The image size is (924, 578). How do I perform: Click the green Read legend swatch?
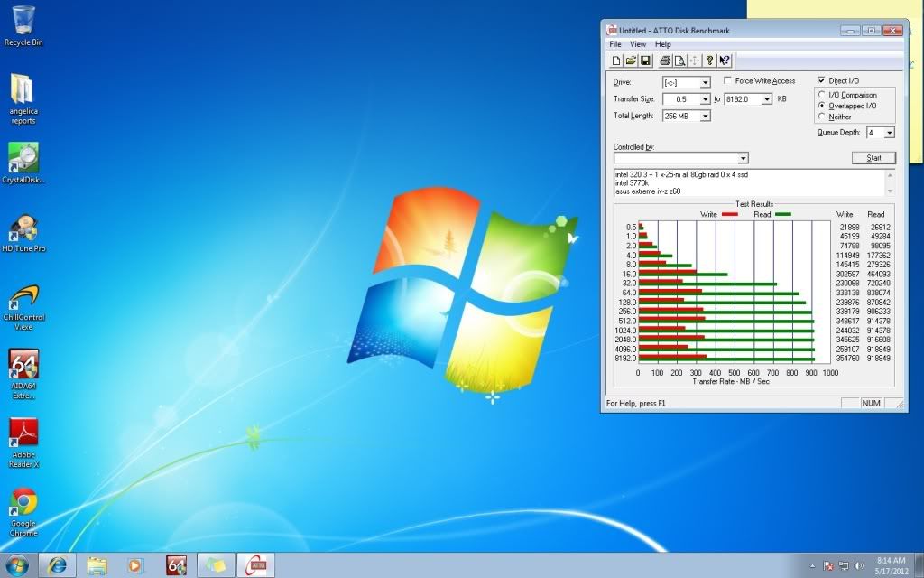(x=783, y=214)
